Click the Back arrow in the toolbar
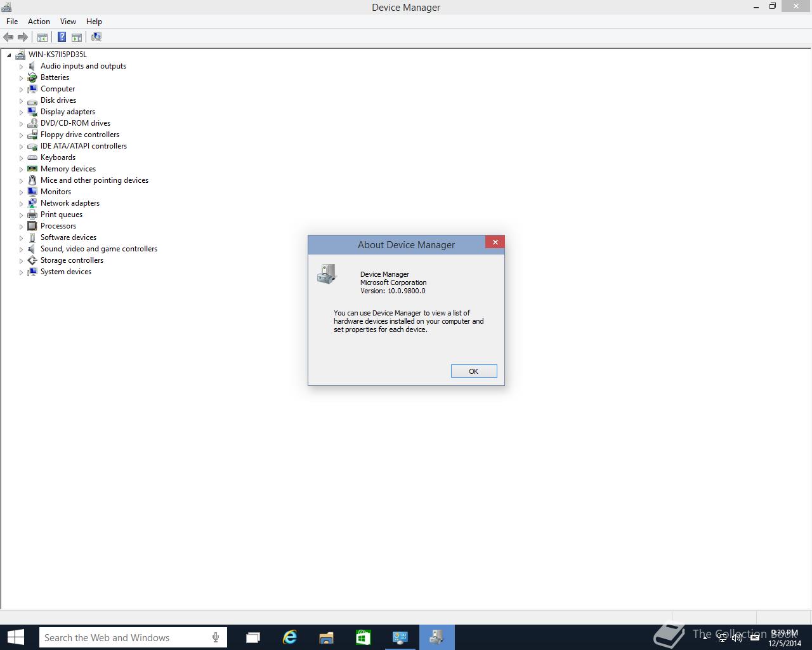This screenshot has height=650, width=812. pyautogui.click(x=9, y=37)
